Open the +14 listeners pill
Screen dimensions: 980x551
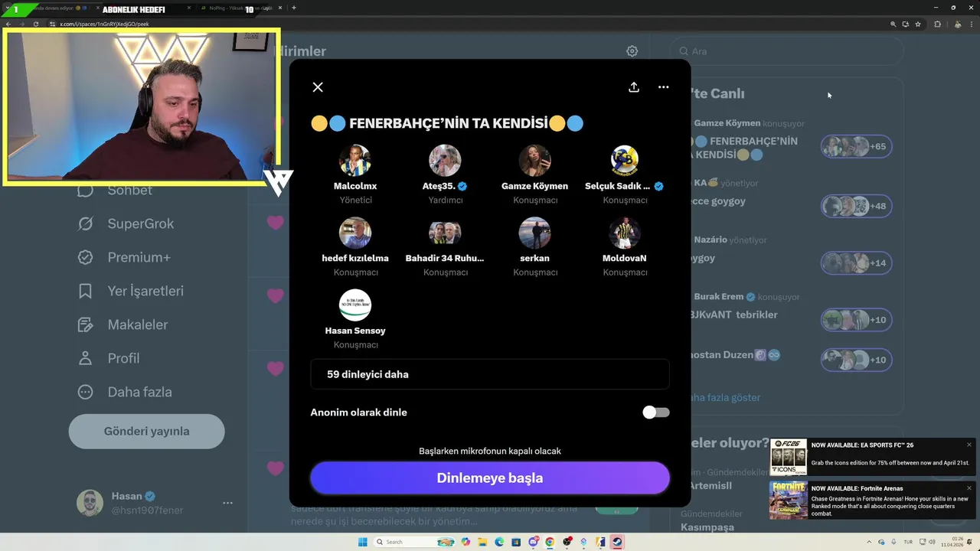pos(856,263)
